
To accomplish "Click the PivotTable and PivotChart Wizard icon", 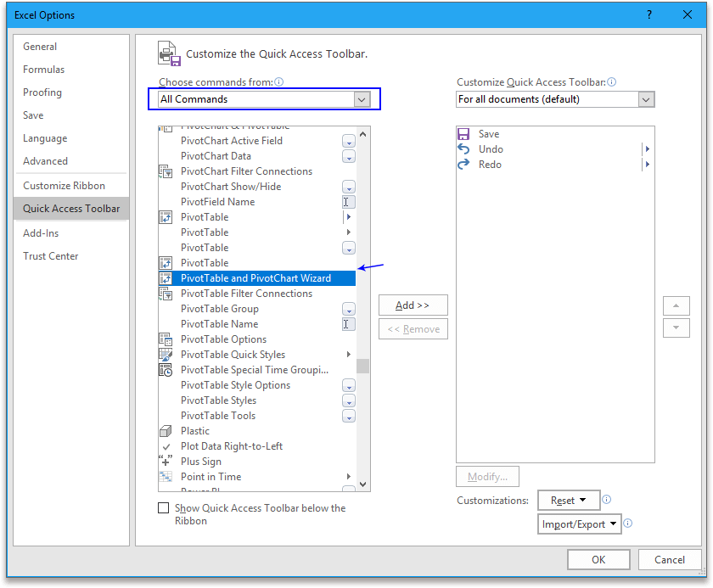I will click(x=166, y=278).
